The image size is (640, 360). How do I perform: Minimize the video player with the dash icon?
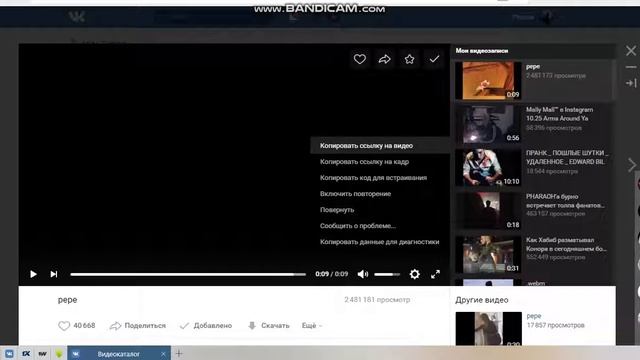point(631,67)
